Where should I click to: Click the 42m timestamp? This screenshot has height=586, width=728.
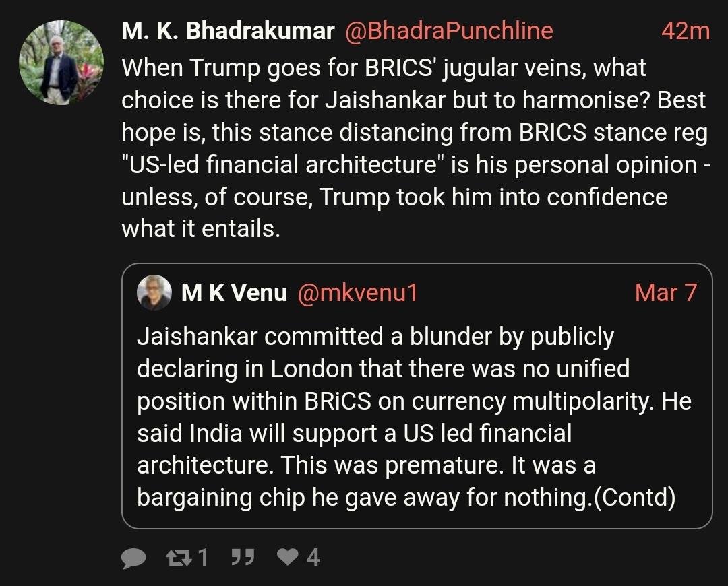click(685, 31)
